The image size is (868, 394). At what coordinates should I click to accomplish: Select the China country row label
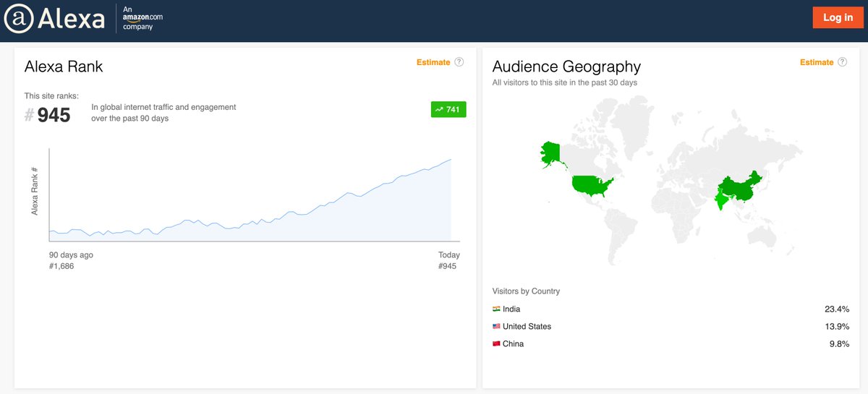pos(513,344)
